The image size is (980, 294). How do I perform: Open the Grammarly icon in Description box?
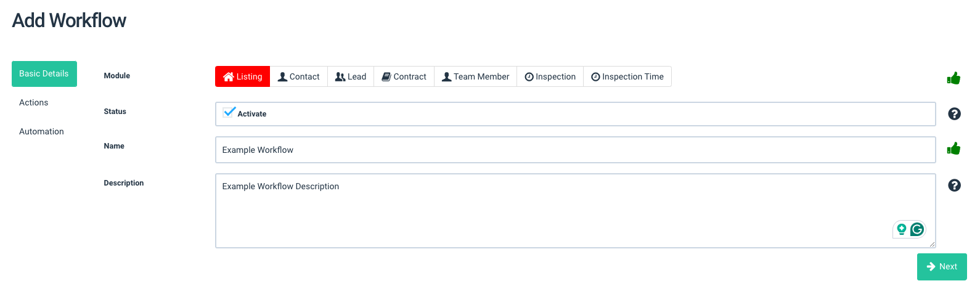coord(917,229)
